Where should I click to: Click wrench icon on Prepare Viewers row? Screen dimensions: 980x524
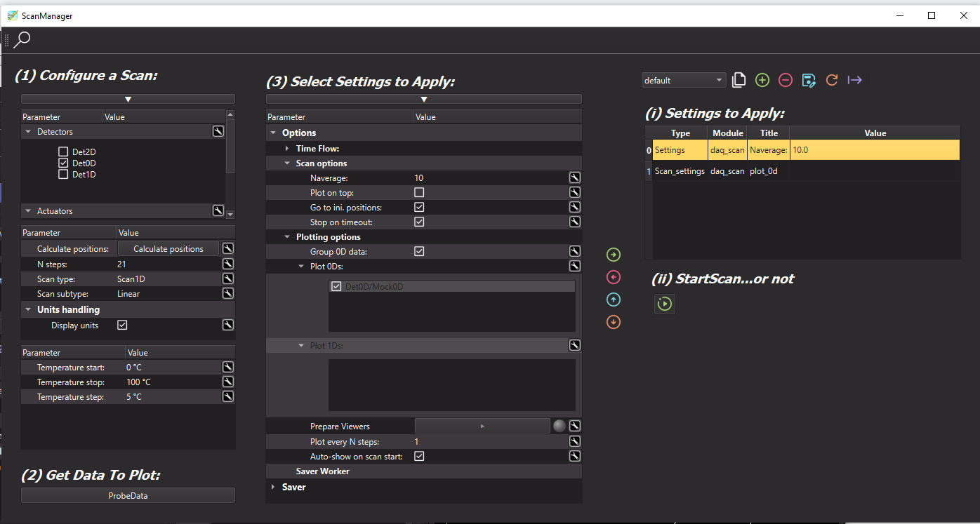575,426
